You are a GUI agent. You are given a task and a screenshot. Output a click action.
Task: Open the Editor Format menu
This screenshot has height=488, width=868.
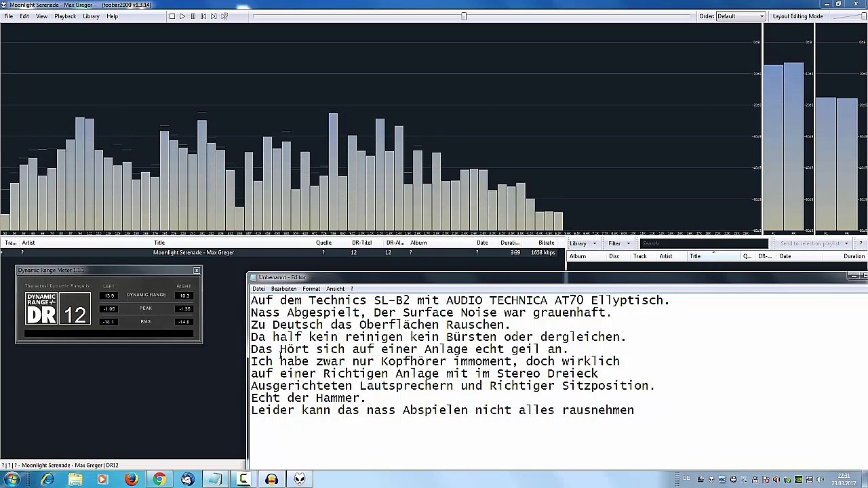[x=311, y=289]
